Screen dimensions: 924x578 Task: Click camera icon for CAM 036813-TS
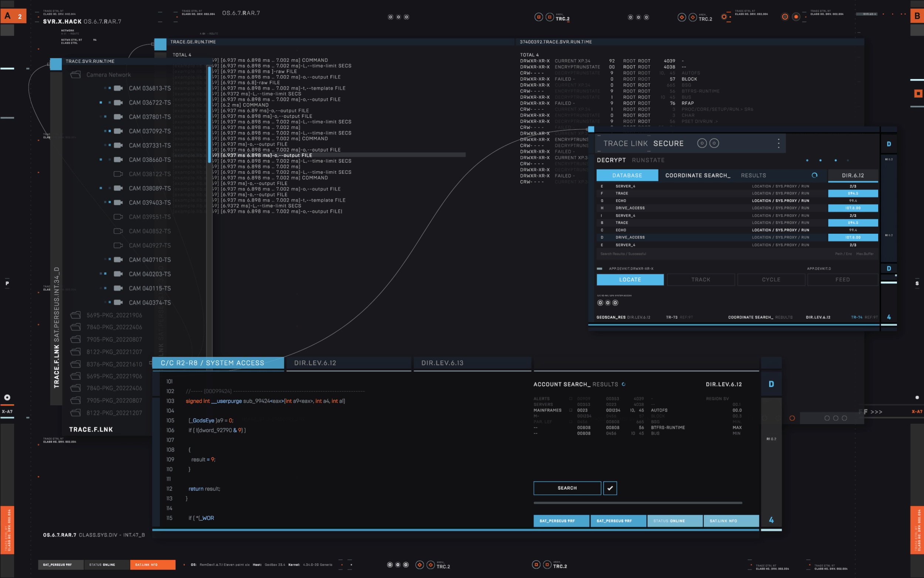point(118,88)
